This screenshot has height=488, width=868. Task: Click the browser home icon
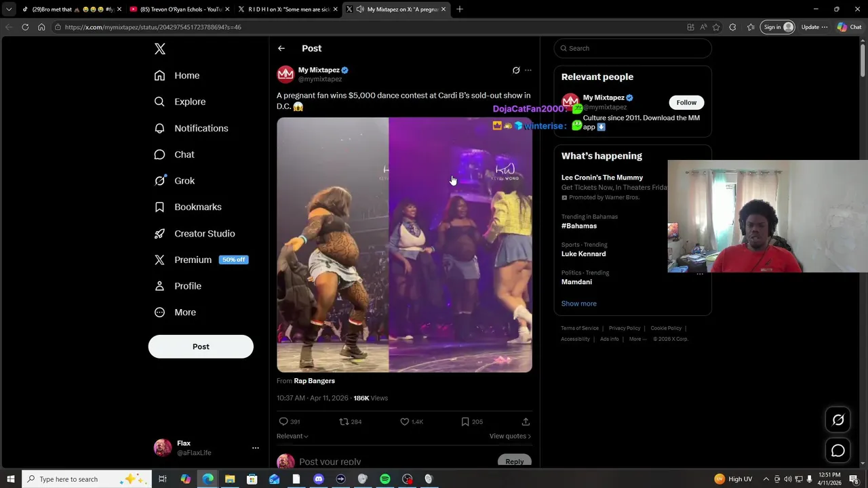(41, 27)
